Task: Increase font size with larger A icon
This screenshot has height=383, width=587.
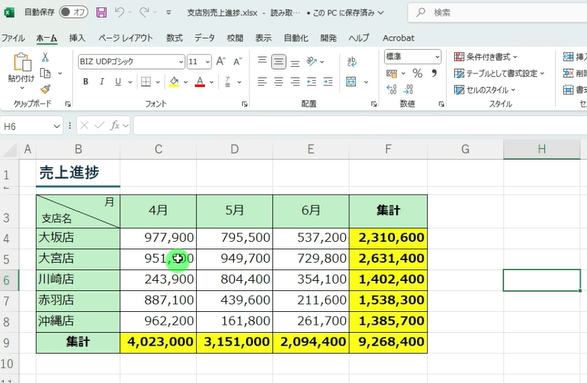Action: point(221,61)
